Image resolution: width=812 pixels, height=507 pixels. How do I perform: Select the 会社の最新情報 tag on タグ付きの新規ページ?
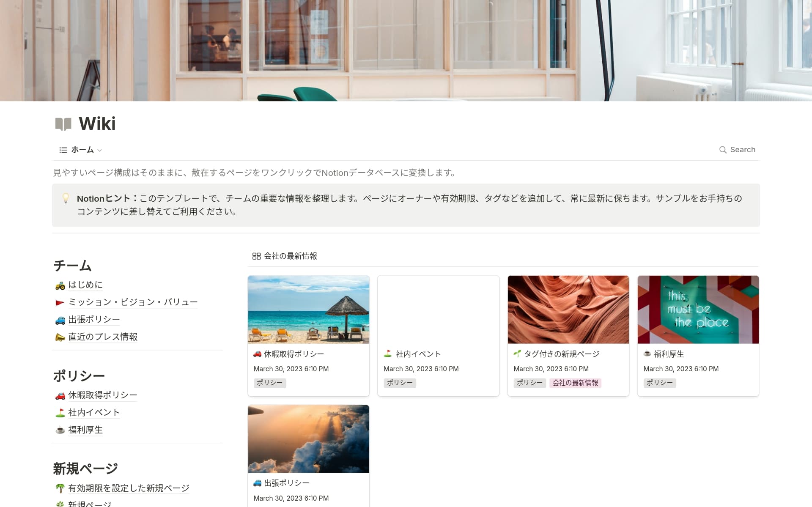(576, 383)
